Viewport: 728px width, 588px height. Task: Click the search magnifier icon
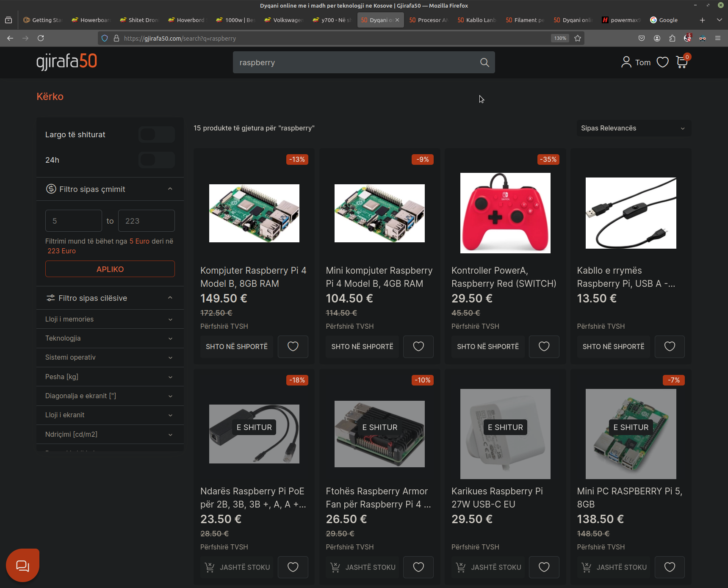click(484, 63)
